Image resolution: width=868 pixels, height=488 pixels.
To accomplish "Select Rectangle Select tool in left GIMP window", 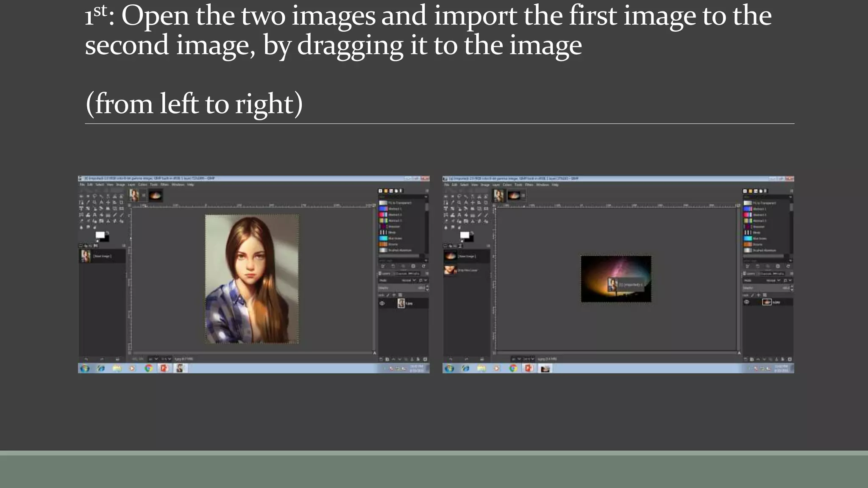I will point(81,196).
